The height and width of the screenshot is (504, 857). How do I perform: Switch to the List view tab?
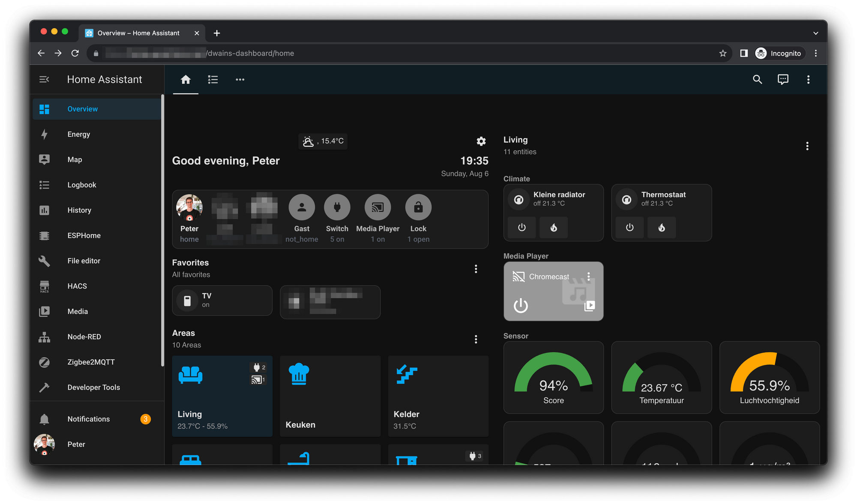pyautogui.click(x=213, y=79)
